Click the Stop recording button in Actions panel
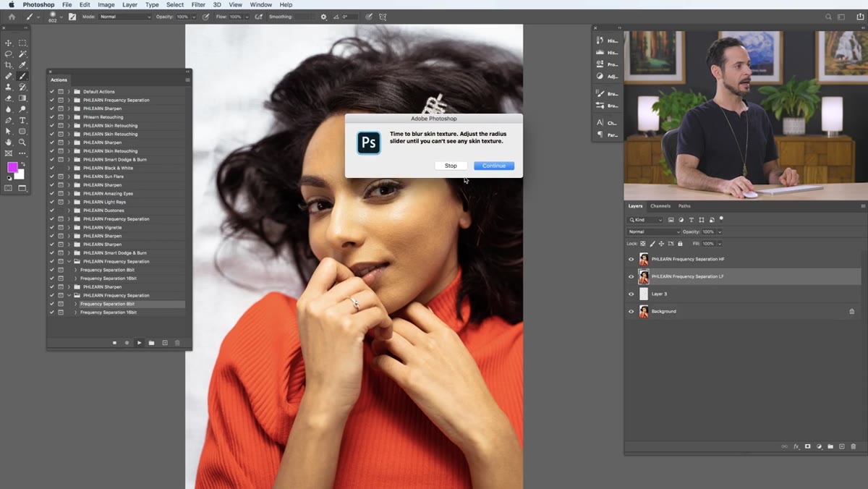The width and height of the screenshot is (868, 489). pos(114,343)
